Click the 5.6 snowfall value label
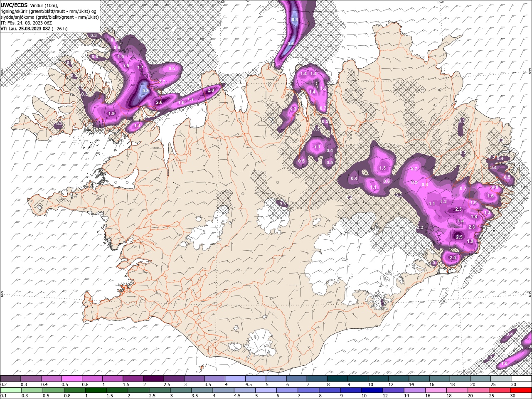 pos(291,44)
